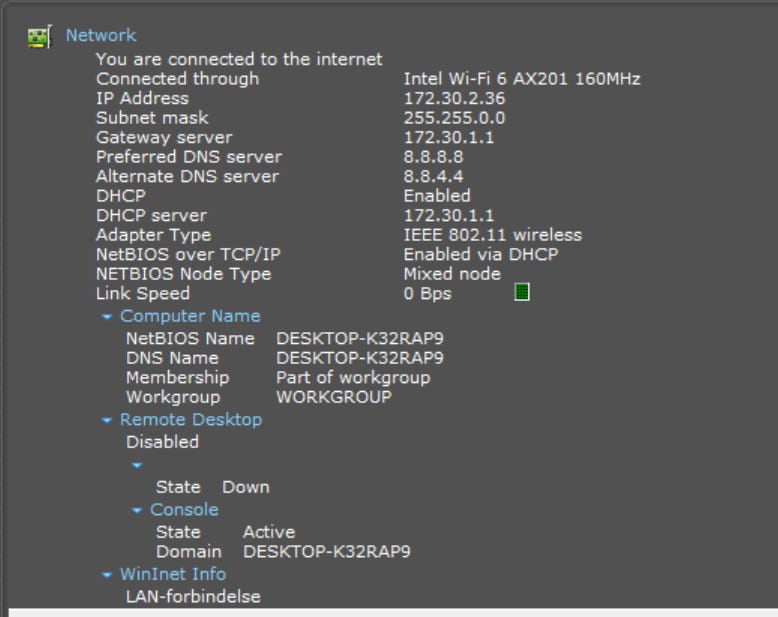778x617 pixels.
Task: Collapse the WinInet Info section arrow
Action: [107, 575]
